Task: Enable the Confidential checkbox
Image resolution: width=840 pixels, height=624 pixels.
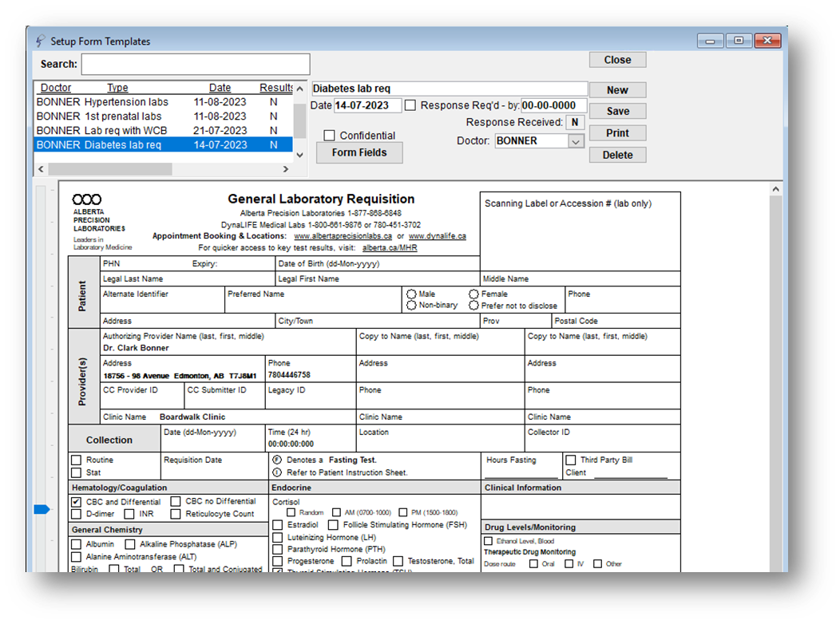Action: coord(330,136)
